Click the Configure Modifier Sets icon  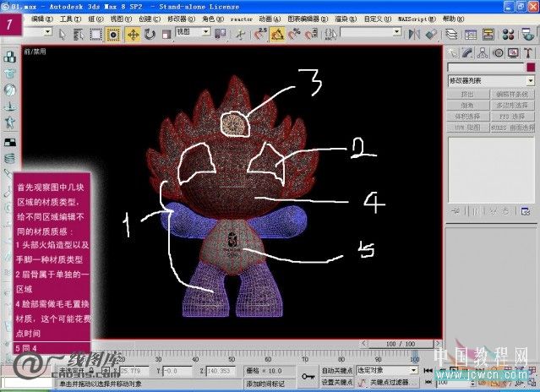(526, 211)
